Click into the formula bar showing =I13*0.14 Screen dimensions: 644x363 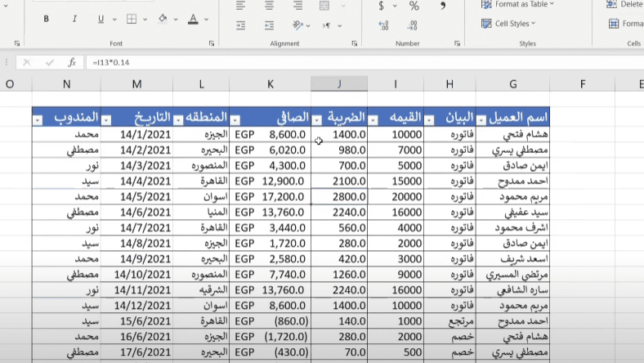[364, 62]
